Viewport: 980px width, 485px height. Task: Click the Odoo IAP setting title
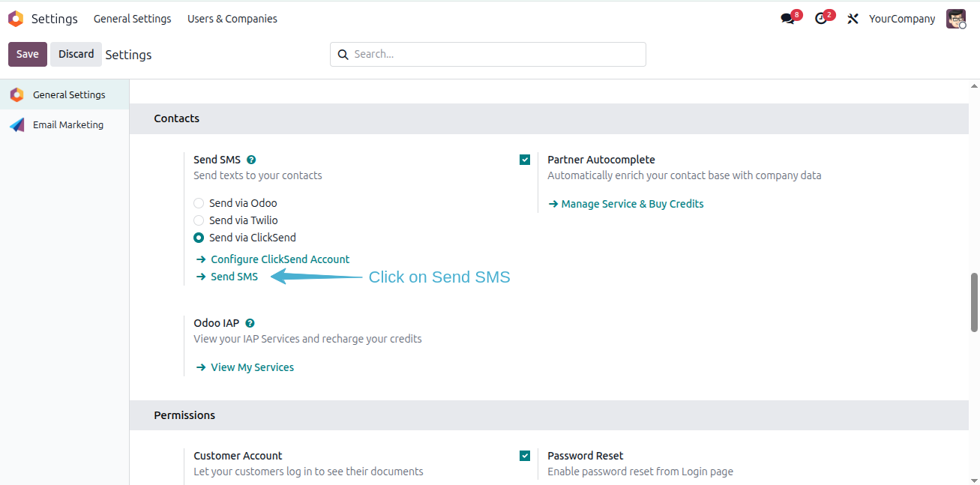pos(217,323)
